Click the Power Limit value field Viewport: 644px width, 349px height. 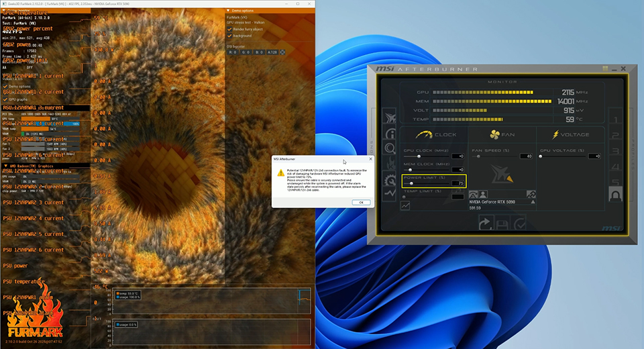coord(458,183)
